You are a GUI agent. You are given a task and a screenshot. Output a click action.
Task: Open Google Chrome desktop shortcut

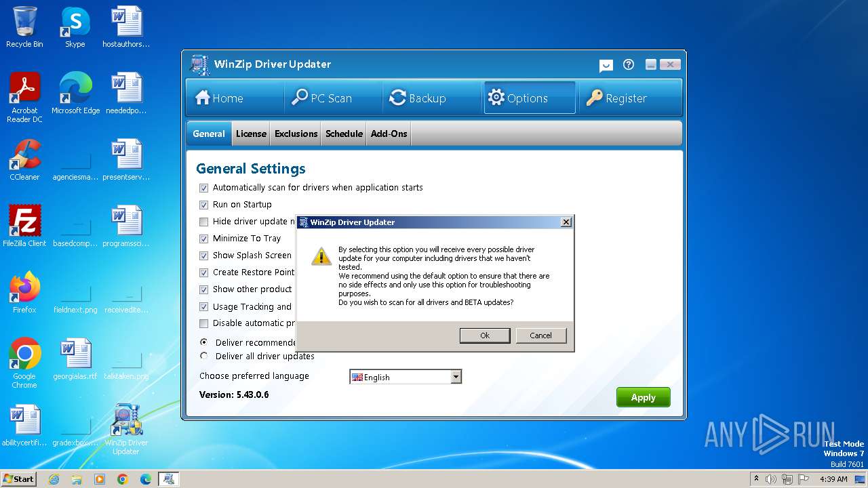tap(24, 363)
